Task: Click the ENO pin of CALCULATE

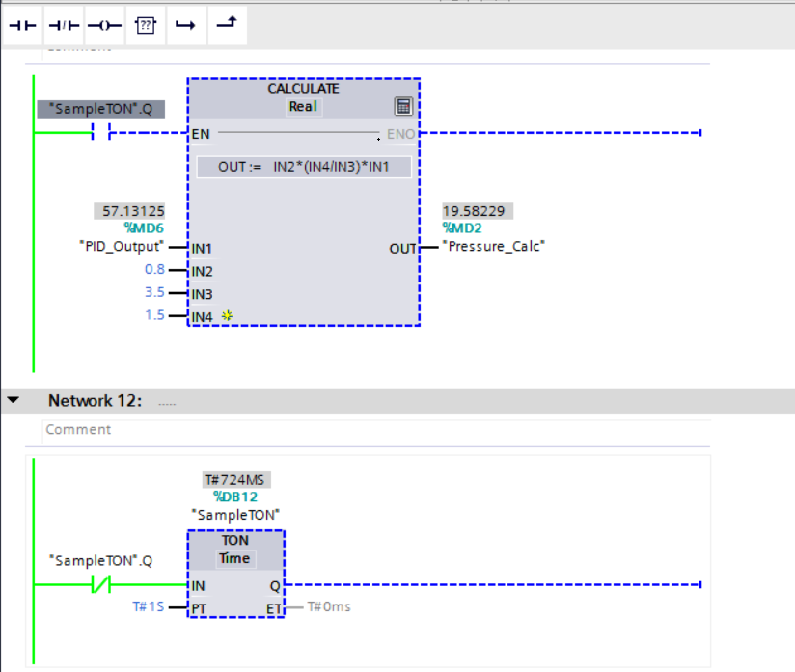Action: pos(400,134)
